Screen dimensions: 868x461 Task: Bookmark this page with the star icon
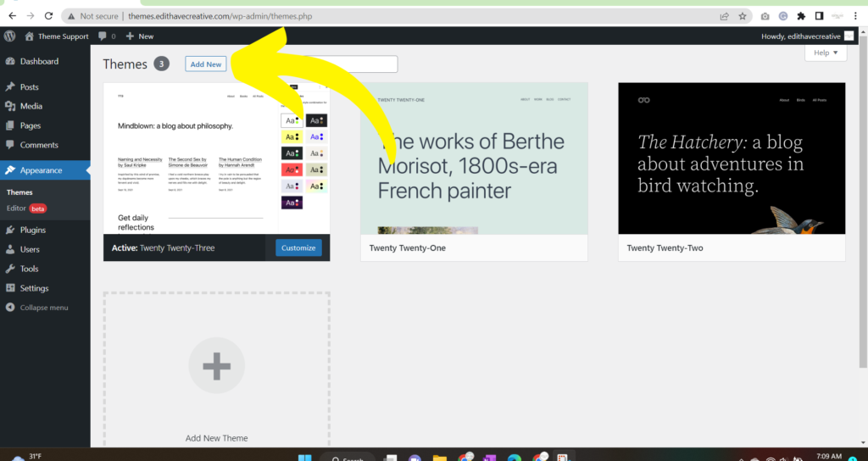pyautogui.click(x=743, y=15)
